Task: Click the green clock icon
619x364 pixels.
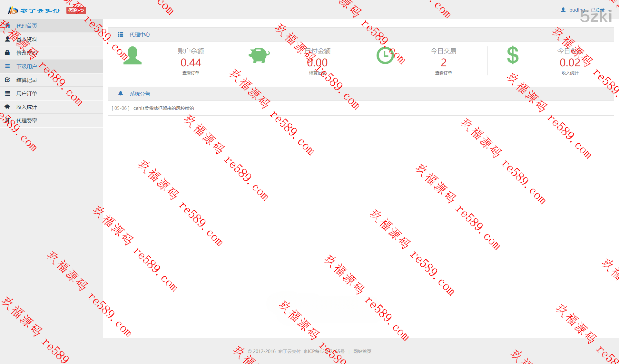Action: point(385,55)
